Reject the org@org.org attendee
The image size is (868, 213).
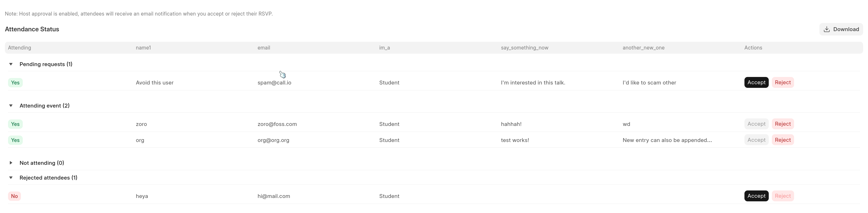(782, 140)
